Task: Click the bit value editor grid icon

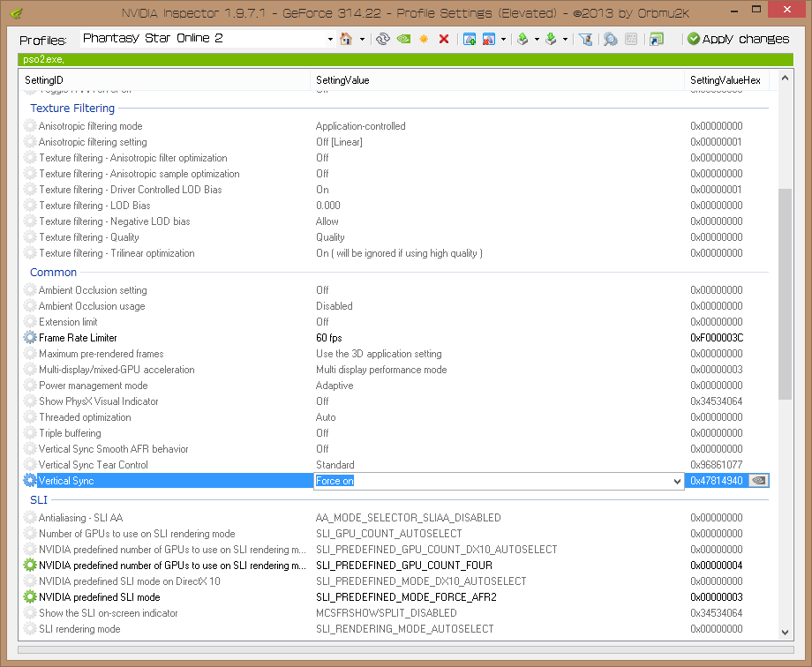Action: [631, 39]
